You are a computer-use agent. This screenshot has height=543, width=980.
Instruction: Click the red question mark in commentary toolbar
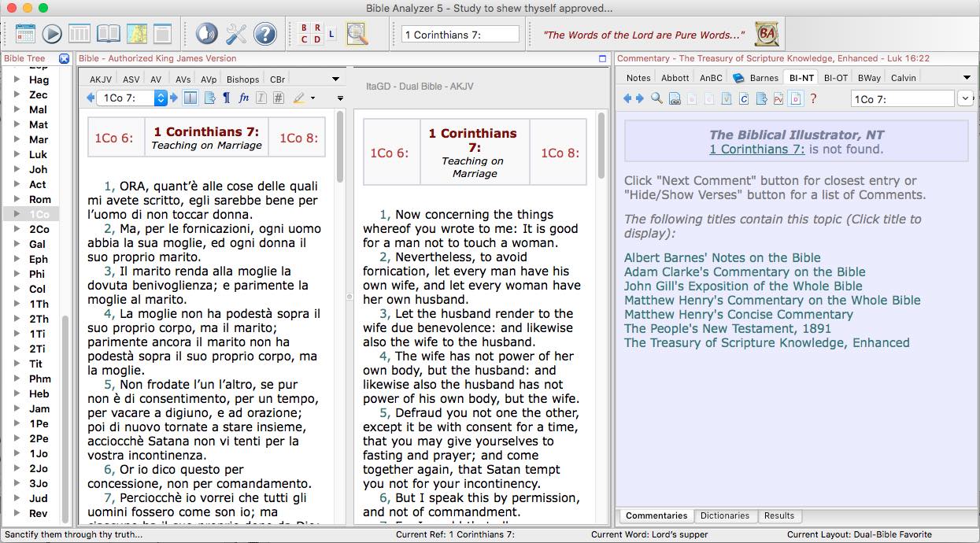click(x=813, y=98)
